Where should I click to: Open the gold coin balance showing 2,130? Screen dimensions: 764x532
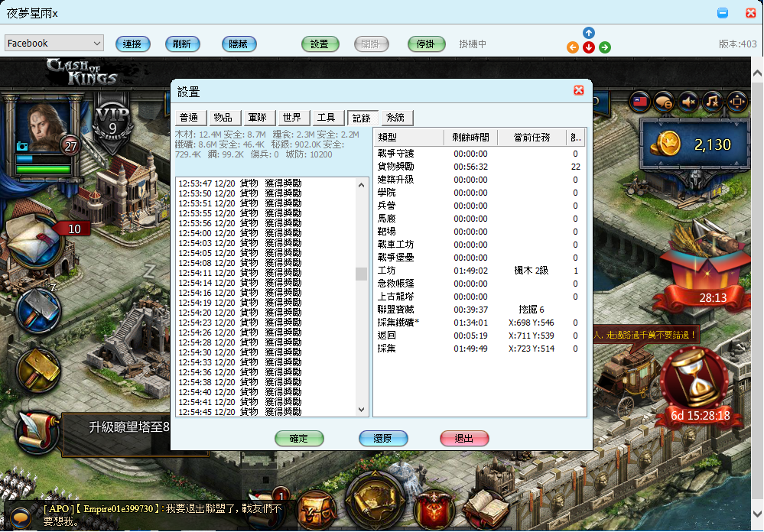coord(694,144)
